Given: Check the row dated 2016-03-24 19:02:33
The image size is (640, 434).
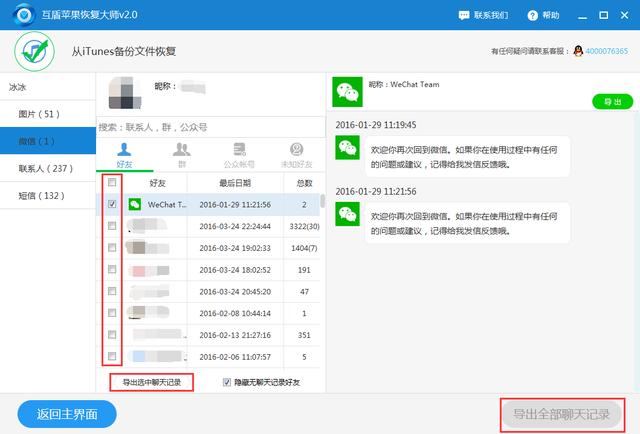Looking at the screenshot, I should coord(112,247).
